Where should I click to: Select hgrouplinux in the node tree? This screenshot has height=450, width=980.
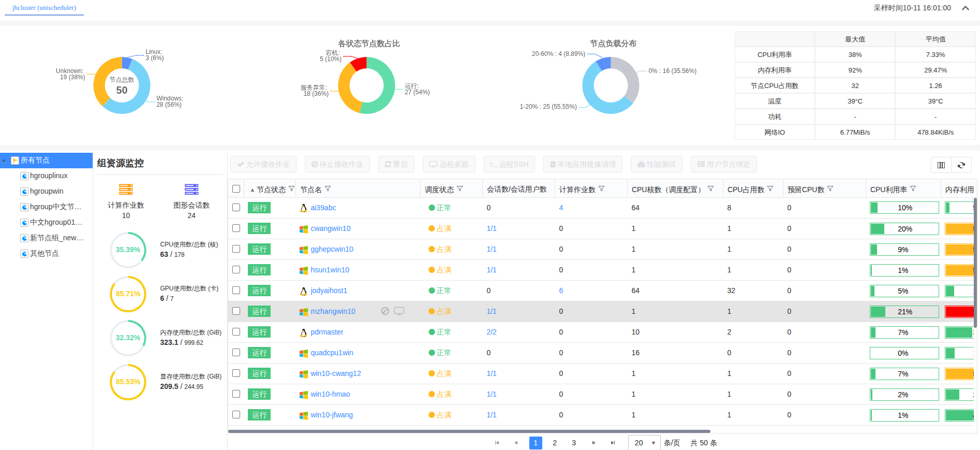coord(49,176)
